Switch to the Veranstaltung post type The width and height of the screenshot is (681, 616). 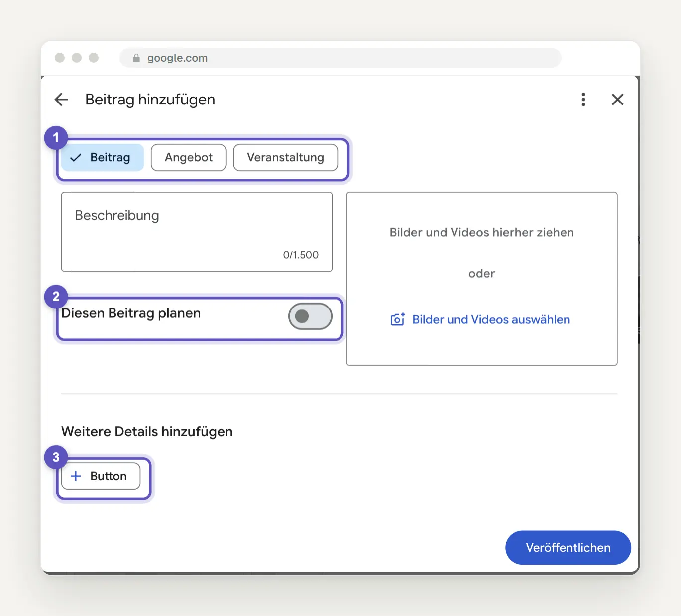(285, 158)
